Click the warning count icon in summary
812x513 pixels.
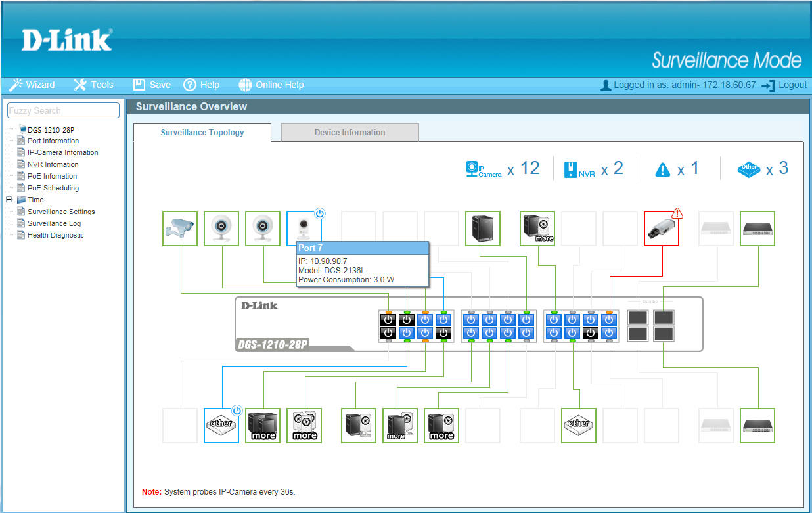pyautogui.click(x=663, y=170)
